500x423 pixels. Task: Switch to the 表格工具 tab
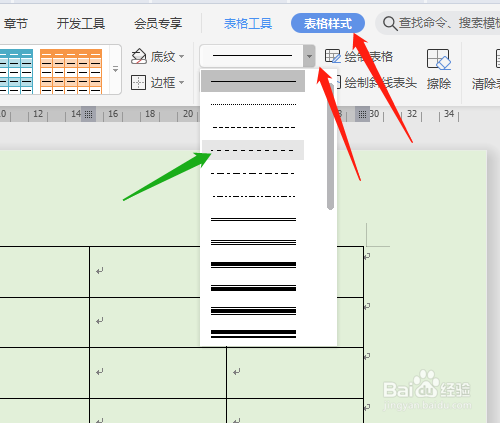pyautogui.click(x=248, y=24)
